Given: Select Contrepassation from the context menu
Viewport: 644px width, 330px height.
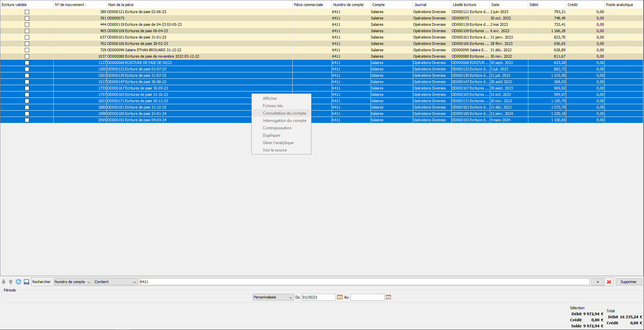Looking at the screenshot, I should (x=277, y=128).
